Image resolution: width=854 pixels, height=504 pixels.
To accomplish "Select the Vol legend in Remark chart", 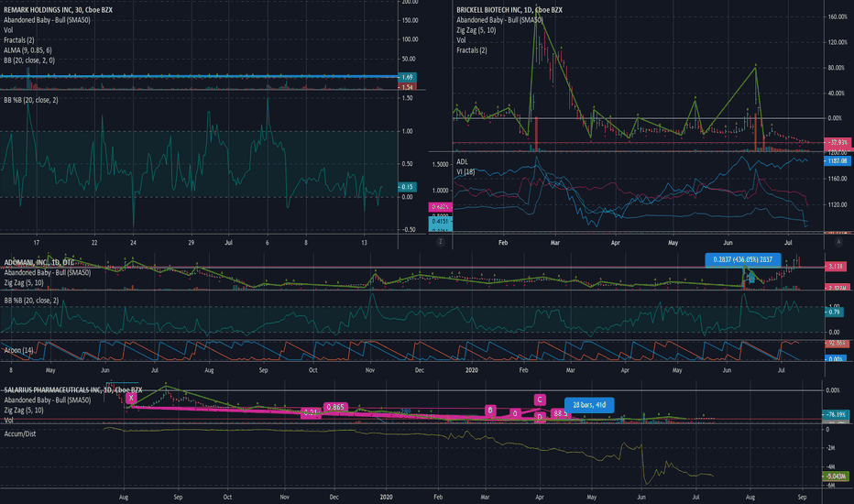I will 8,30.
